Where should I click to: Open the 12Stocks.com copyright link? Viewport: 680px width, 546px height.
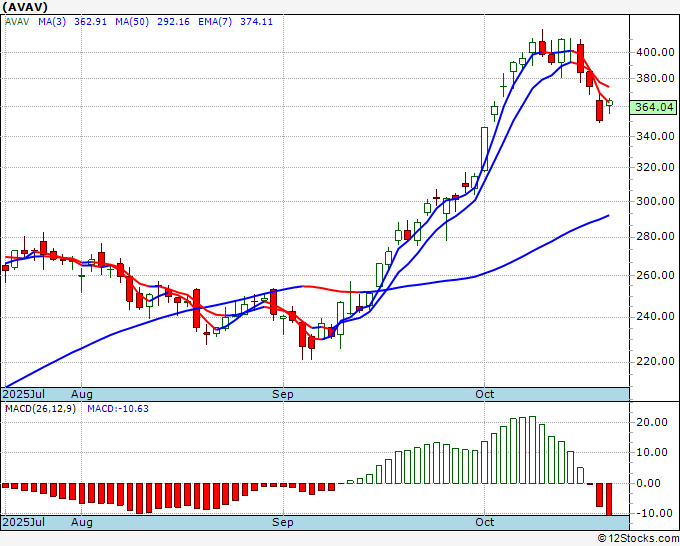[638, 539]
